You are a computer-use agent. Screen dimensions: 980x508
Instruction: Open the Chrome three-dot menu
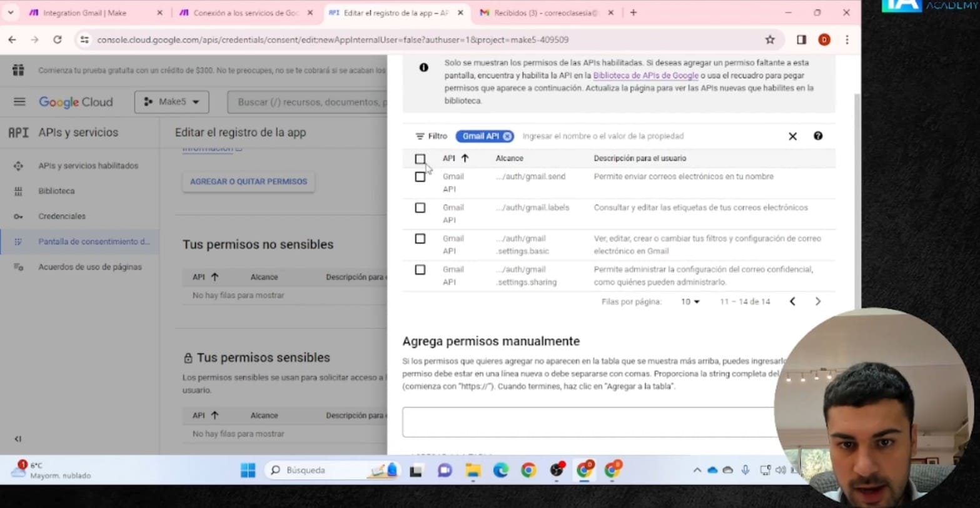click(847, 39)
